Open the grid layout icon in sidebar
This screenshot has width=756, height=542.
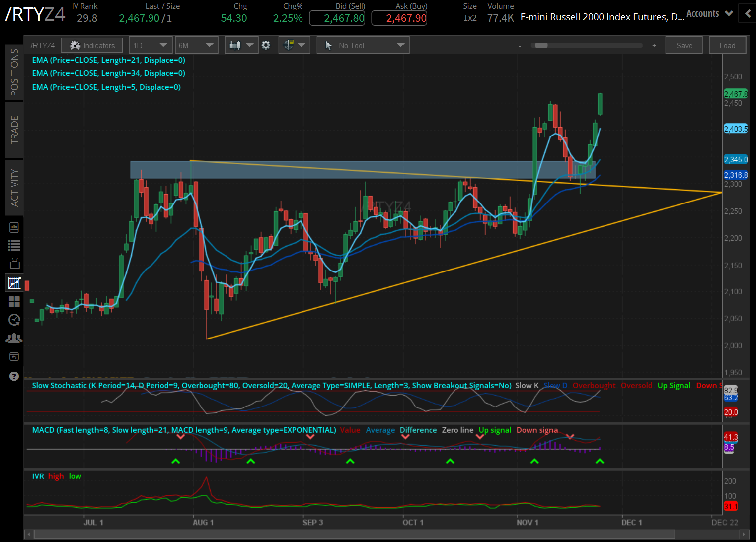tap(14, 302)
